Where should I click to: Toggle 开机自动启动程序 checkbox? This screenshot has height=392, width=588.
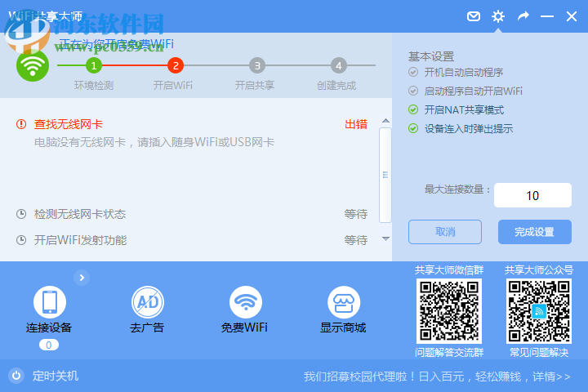tap(413, 72)
